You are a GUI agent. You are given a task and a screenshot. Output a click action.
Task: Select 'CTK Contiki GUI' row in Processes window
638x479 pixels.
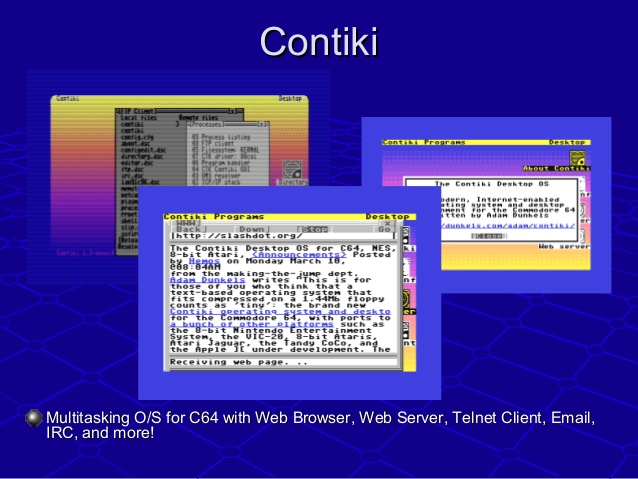pyautogui.click(x=221, y=169)
